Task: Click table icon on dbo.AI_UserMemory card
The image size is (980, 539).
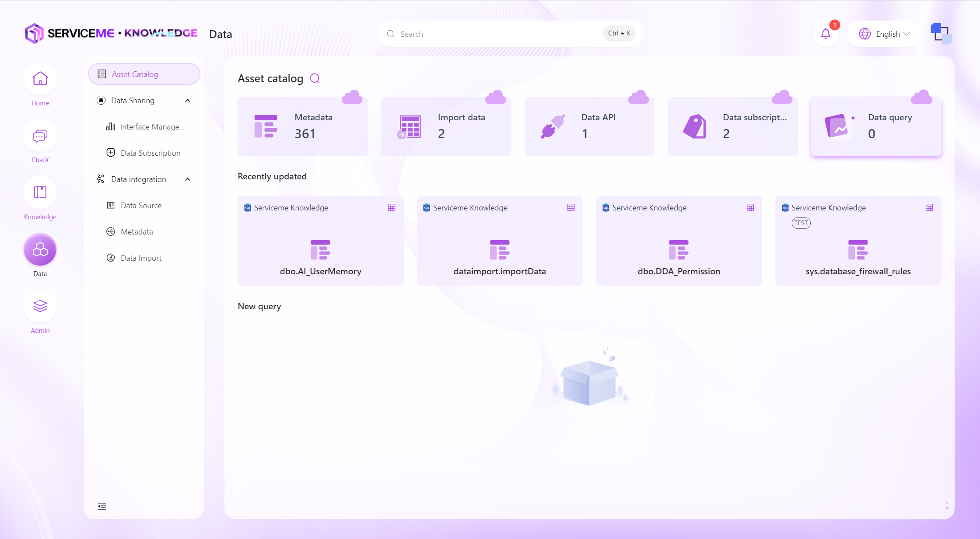Action: pos(392,208)
